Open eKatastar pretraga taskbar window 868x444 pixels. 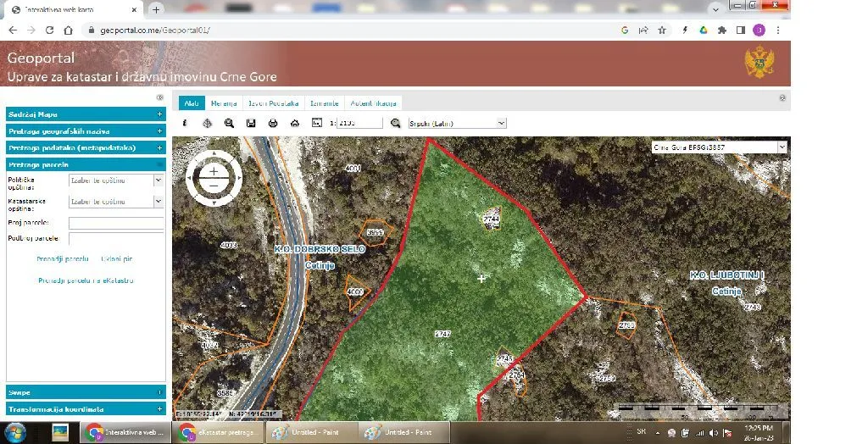pyautogui.click(x=218, y=432)
